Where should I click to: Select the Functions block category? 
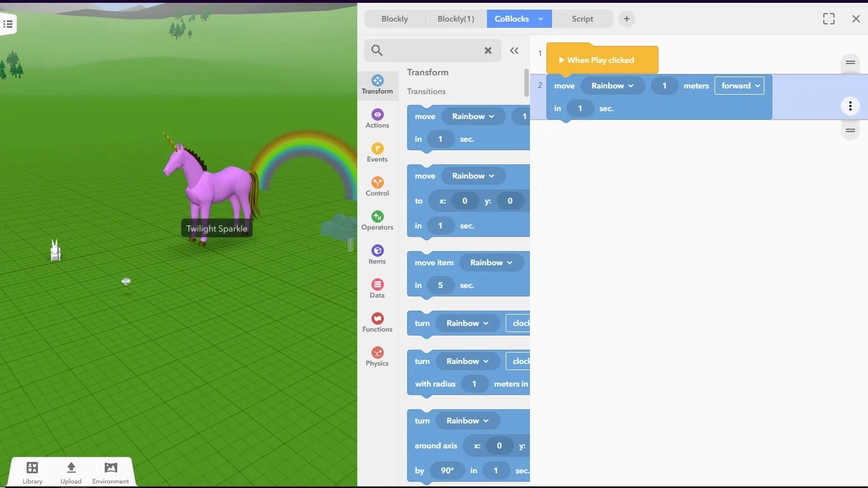pos(377,322)
